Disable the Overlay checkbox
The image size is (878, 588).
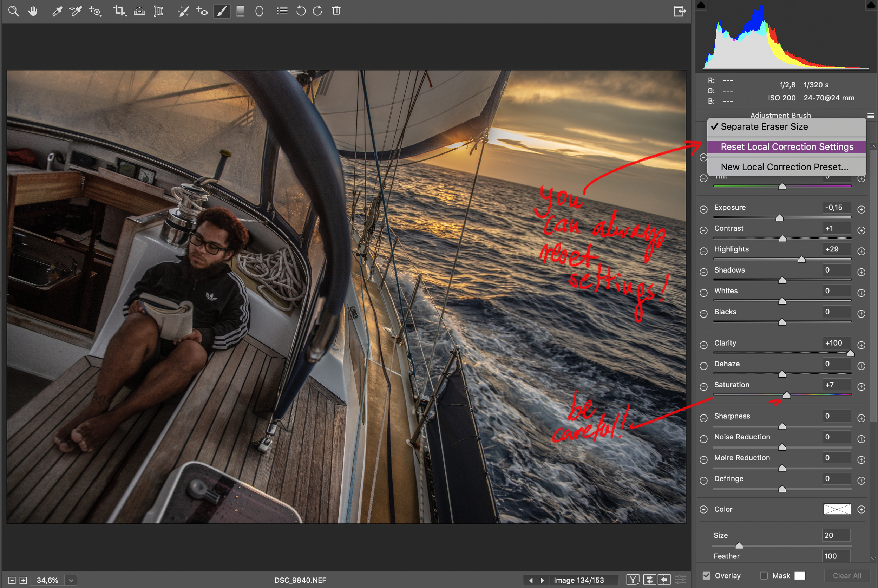tap(706, 575)
